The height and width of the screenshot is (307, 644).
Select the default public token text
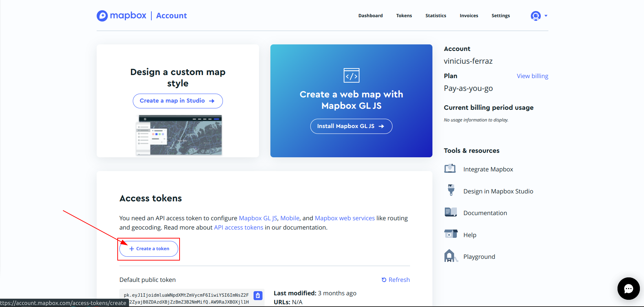(186, 298)
